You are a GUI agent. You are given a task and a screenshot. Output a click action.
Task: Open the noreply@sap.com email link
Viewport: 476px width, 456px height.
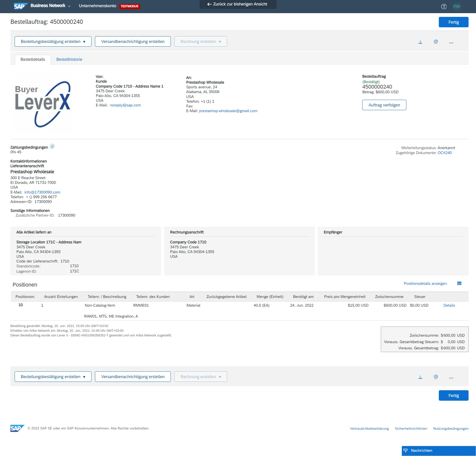(x=125, y=105)
